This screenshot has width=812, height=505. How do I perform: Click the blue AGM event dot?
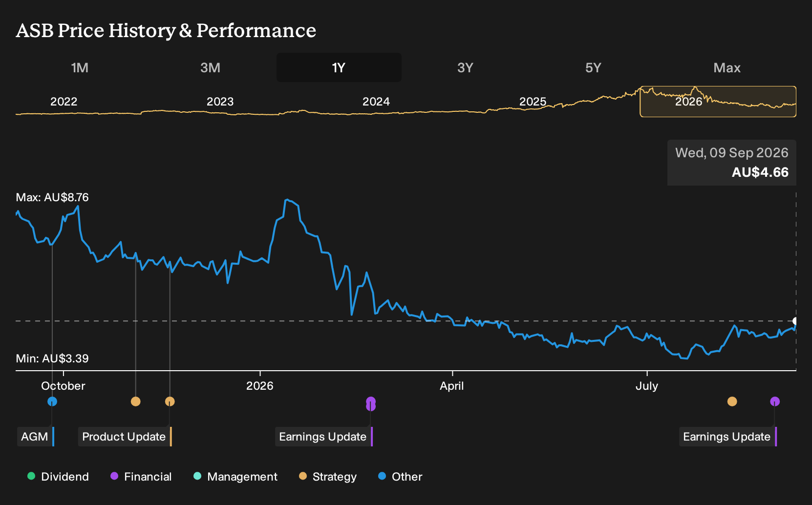(52, 401)
